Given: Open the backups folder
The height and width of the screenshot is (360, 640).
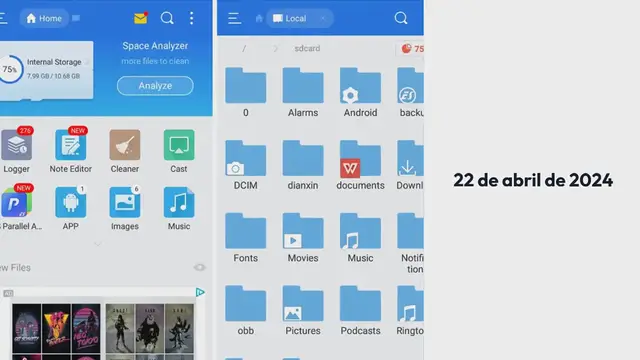Looking at the screenshot, I should tap(410, 86).
